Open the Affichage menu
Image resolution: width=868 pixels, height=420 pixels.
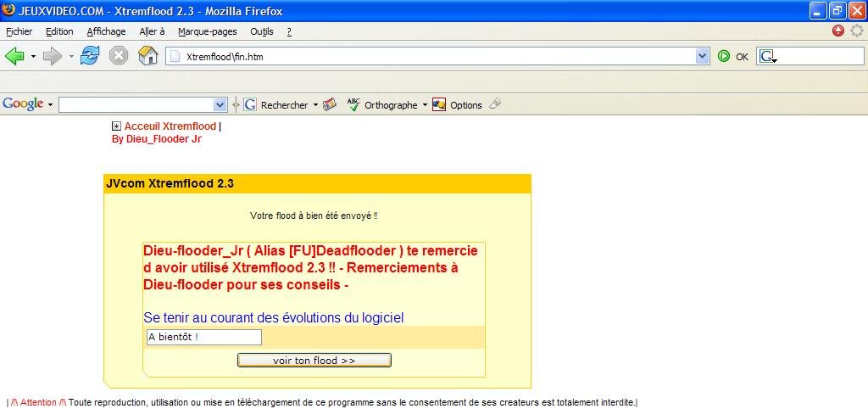point(106,31)
